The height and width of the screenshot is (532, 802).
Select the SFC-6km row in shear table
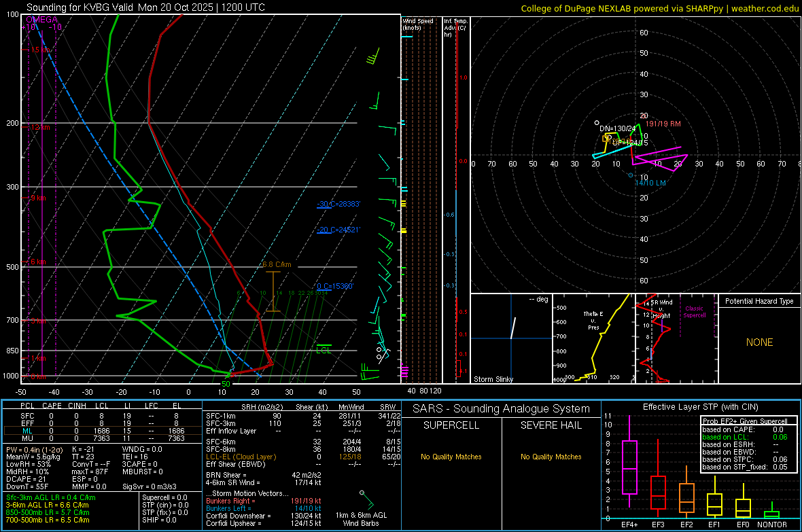click(x=303, y=442)
